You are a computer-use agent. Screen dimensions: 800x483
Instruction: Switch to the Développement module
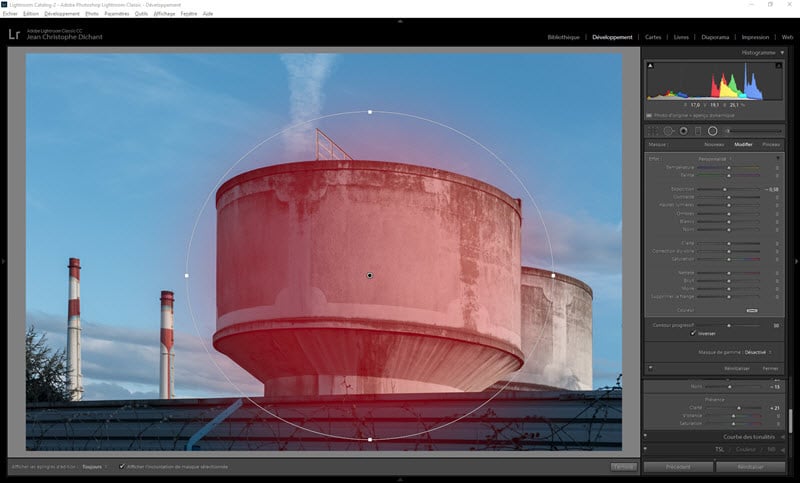click(x=612, y=37)
